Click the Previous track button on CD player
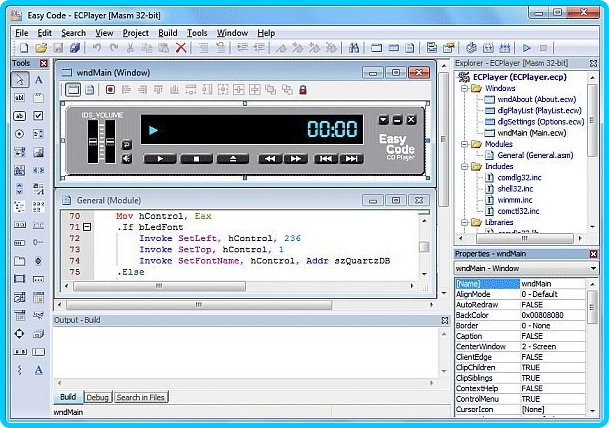Screen dimensions: 609x428 coord(325,158)
